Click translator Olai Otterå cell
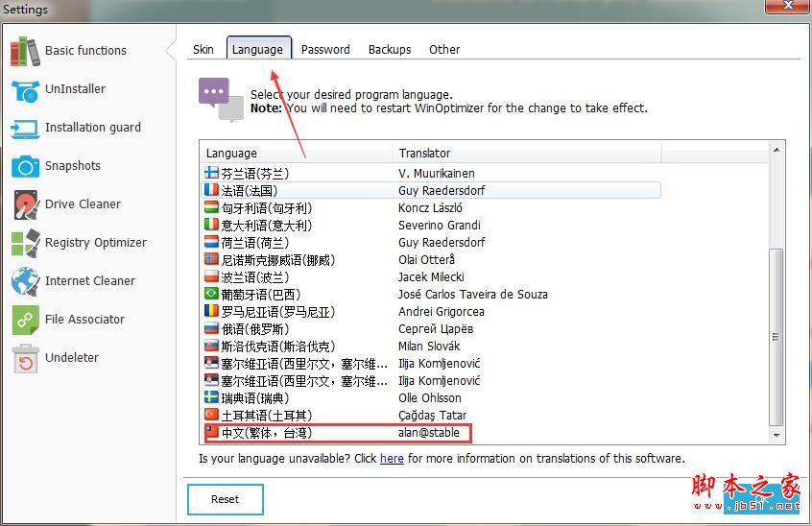812x526 pixels. (426, 259)
